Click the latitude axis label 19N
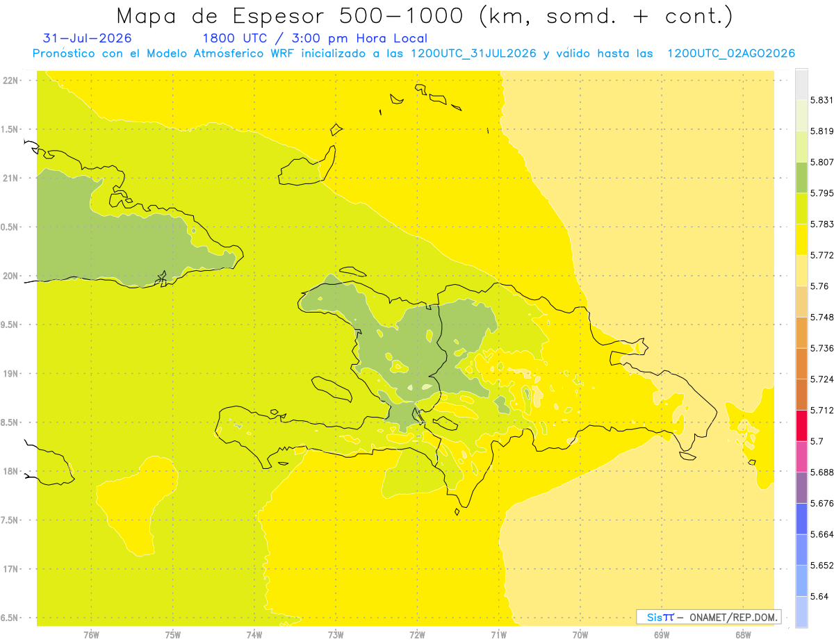The height and width of the screenshot is (644, 834). coord(10,374)
